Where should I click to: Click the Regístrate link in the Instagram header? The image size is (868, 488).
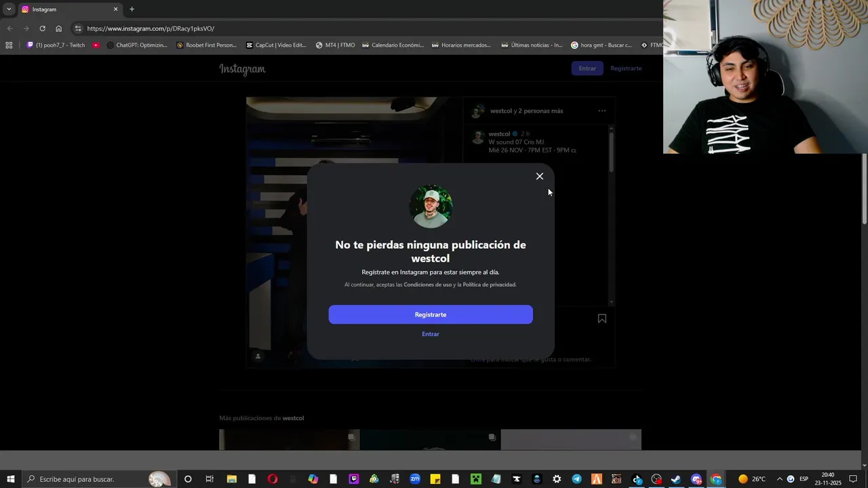point(626,68)
